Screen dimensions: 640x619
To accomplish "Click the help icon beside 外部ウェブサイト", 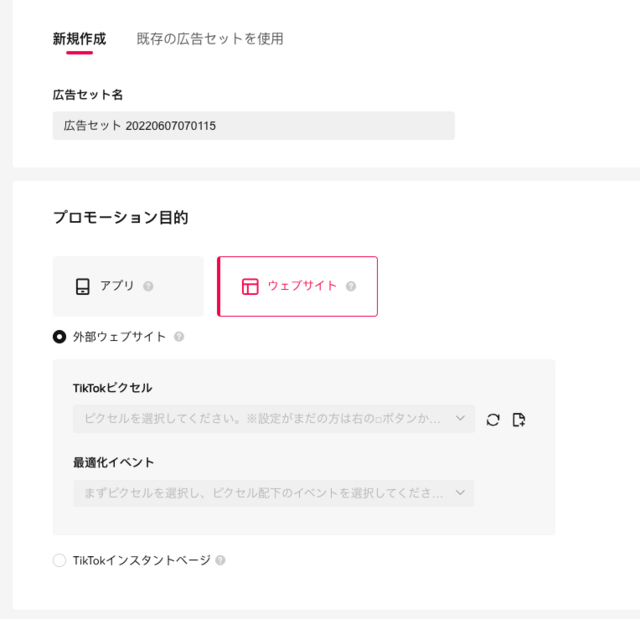I will pyautogui.click(x=179, y=337).
